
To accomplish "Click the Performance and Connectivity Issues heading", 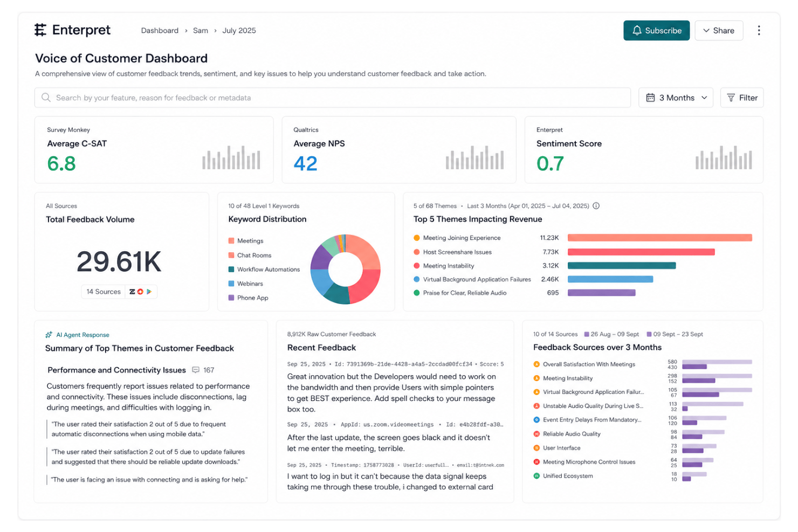I will 116,370.
